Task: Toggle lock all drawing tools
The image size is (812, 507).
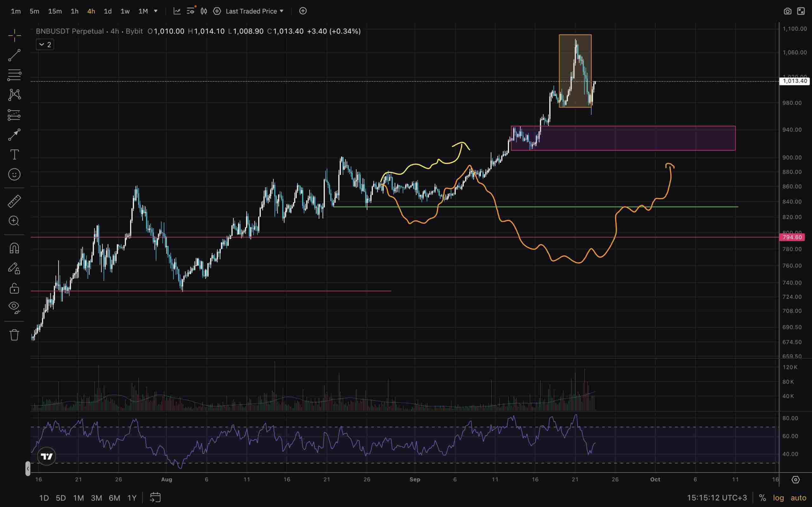Action: [14, 288]
